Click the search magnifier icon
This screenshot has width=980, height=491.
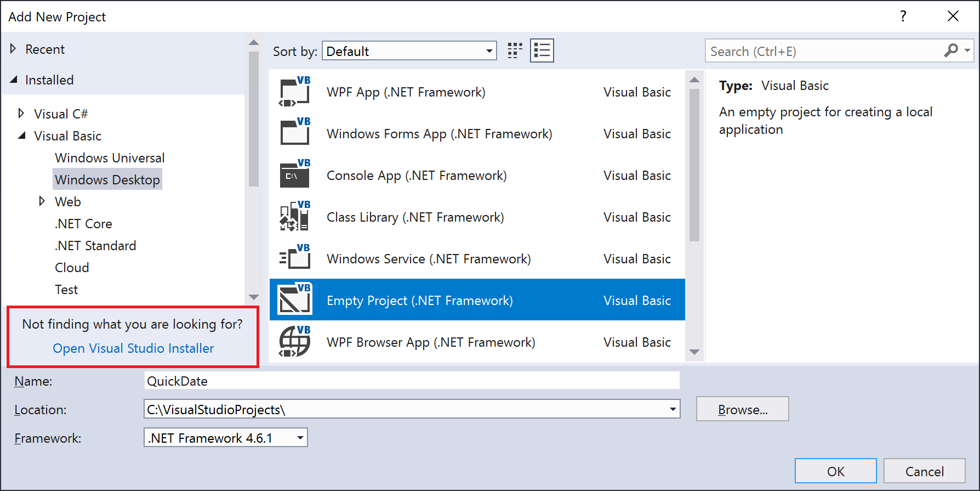point(951,51)
